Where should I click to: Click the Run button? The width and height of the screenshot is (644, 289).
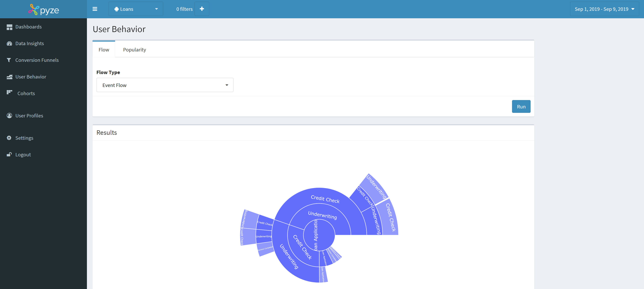521,107
